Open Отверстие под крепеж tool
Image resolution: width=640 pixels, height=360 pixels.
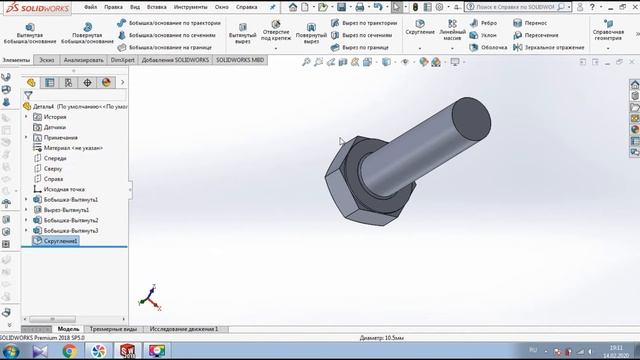coord(276,31)
